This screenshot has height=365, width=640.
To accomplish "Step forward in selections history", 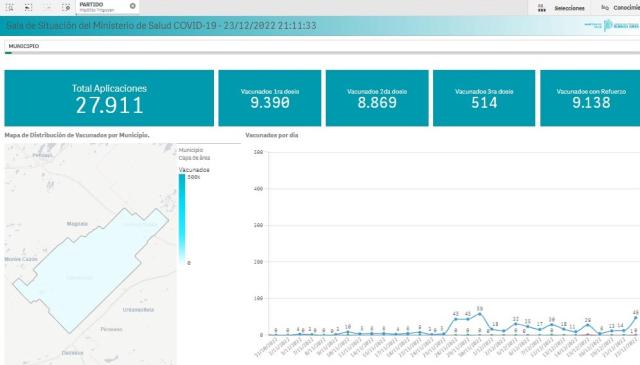I will point(47,7).
